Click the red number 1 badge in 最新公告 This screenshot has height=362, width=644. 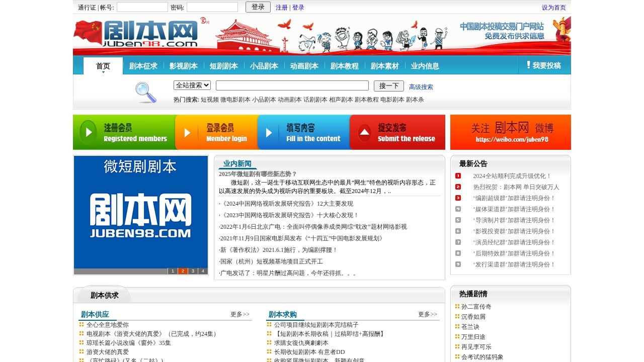(458, 176)
